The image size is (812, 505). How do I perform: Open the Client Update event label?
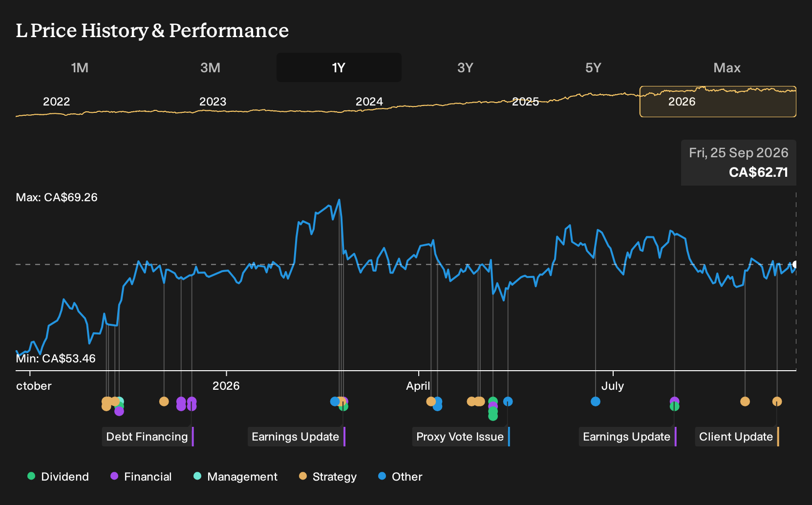(x=737, y=437)
